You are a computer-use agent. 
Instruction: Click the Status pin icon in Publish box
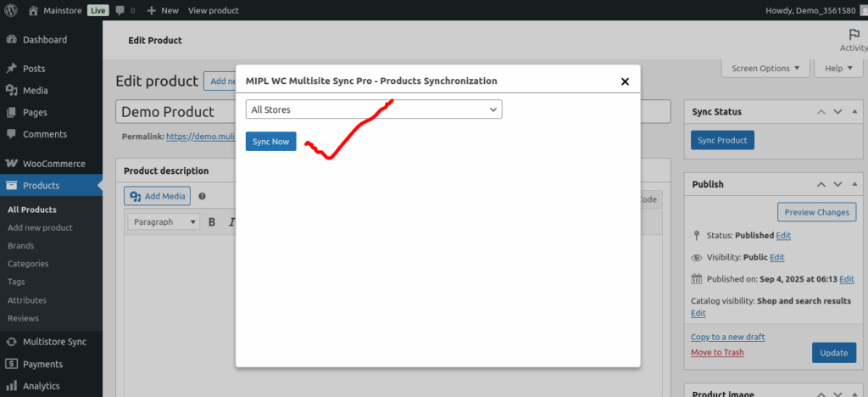697,235
